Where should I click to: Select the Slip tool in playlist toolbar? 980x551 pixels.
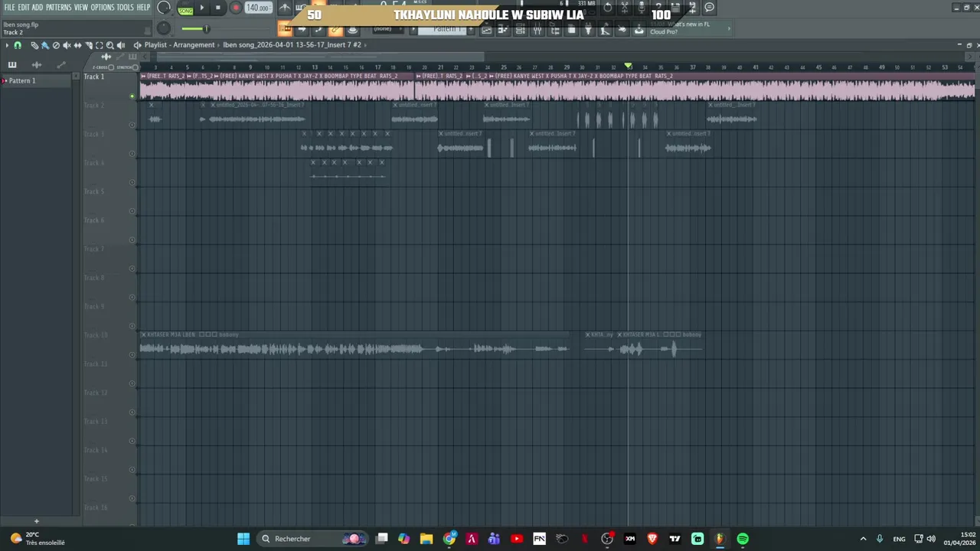coord(77,45)
